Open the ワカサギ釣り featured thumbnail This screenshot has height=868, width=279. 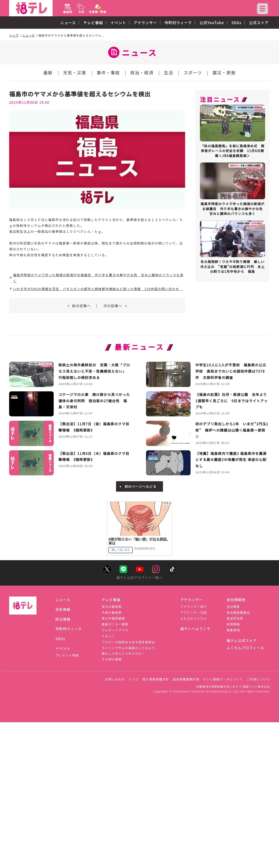pyautogui.click(x=232, y=239)
